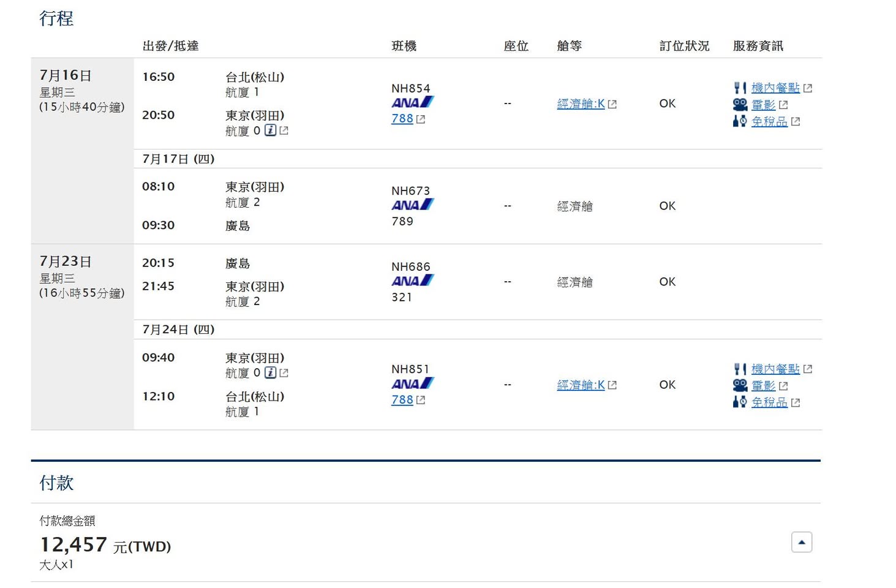Click the in-flight meal icon for NH854
The width and height of the screenshot is (896, 588).
click(740, 88)
